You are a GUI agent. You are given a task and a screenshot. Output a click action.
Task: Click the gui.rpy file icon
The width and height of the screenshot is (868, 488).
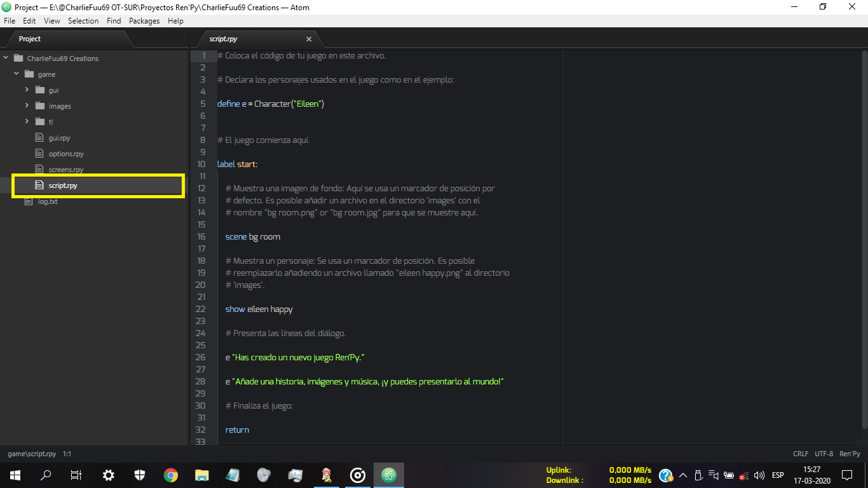tap(39, 138)
